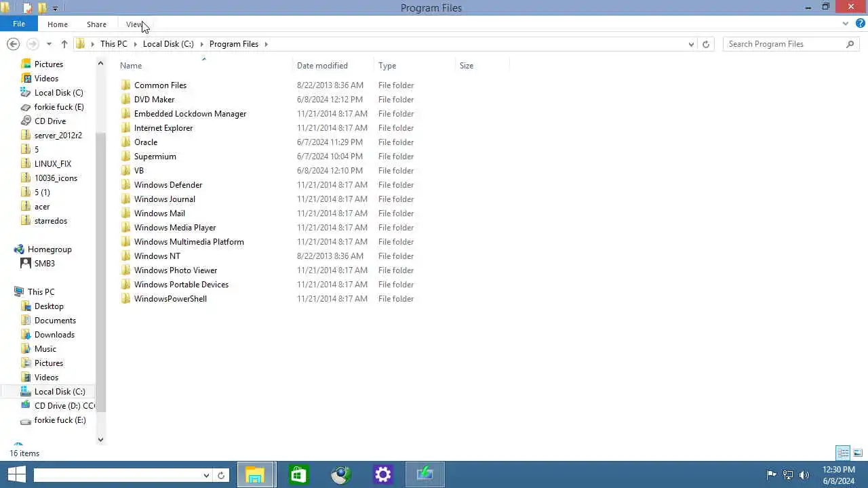Select the Embedded Lockdown Manager folder name
868x488 pixels.
[x=190, y=114]
